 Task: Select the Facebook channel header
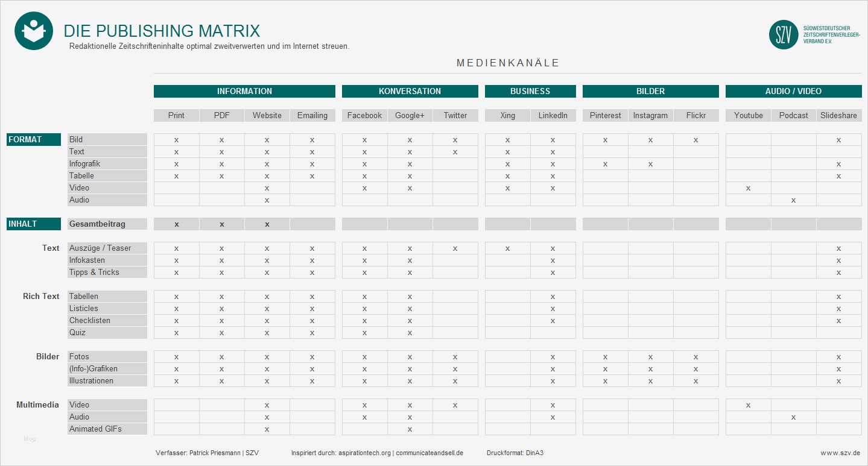pos(364,115)
